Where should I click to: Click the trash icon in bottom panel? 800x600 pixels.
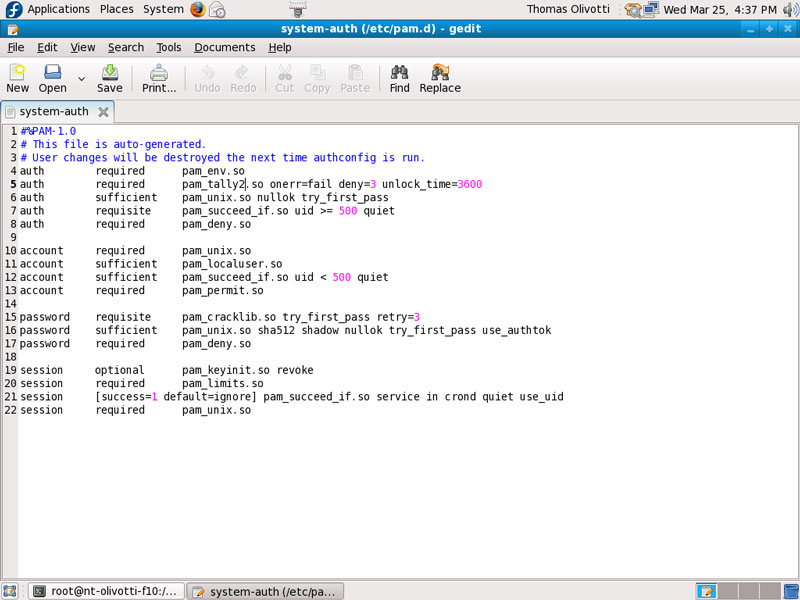tap(791, 591)
